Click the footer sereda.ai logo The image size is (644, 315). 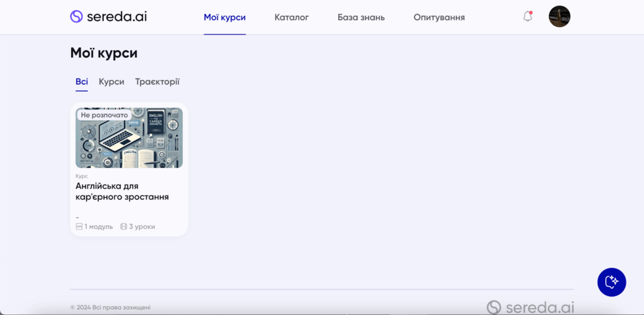click(531, 307)
